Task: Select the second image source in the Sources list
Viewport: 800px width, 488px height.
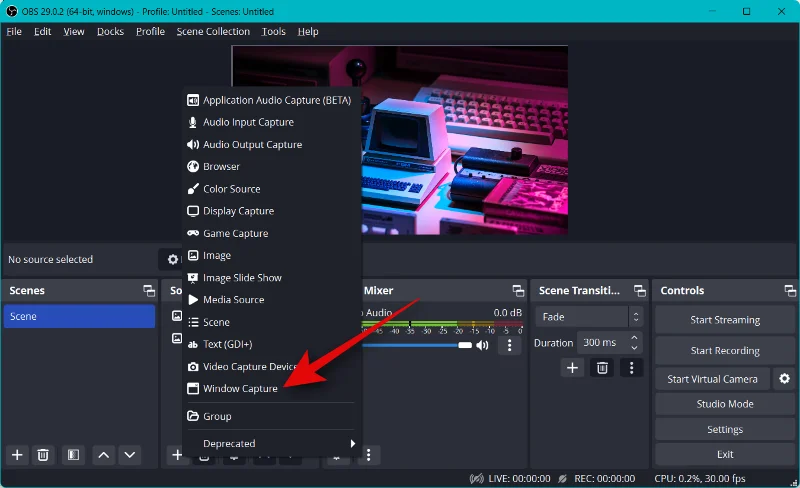Action: coord(177,338)
